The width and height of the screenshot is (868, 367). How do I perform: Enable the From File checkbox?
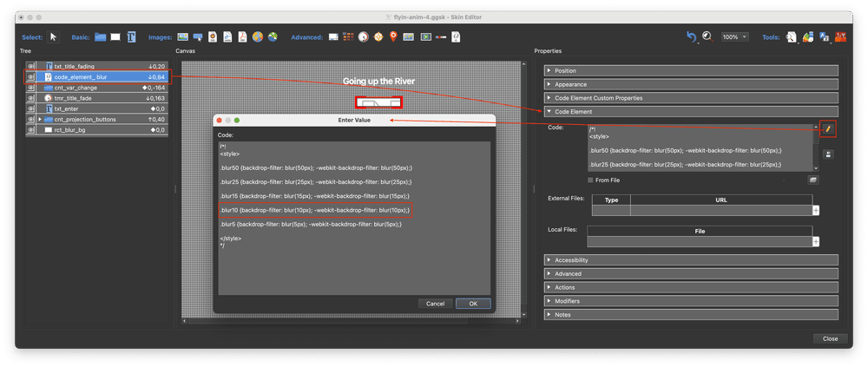click(x=590, y=180)
